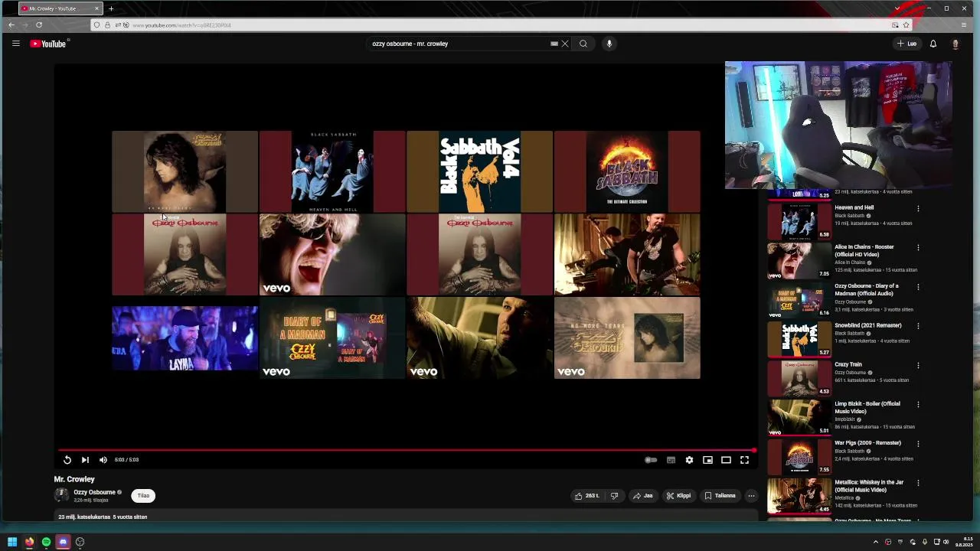Open War Pigs options menu
The height and width of the screenshot is (551, 980).
coord(918,443)
